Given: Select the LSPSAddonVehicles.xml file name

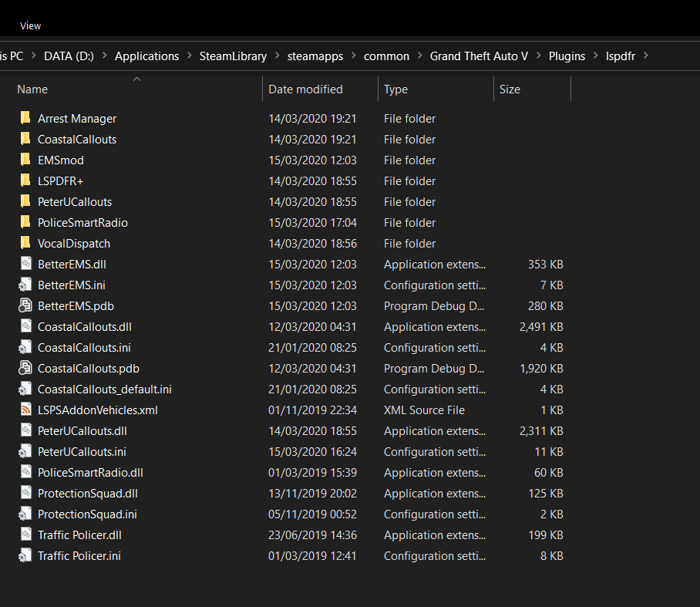Looking at the screenshot, I should (x=98, y=410).
